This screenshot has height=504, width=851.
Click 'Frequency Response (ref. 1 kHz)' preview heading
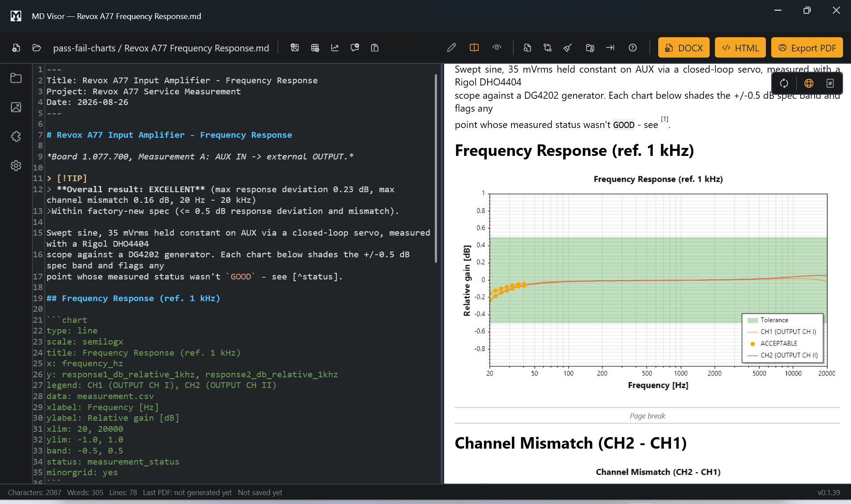pyautogui.click(x=574, y=151)
